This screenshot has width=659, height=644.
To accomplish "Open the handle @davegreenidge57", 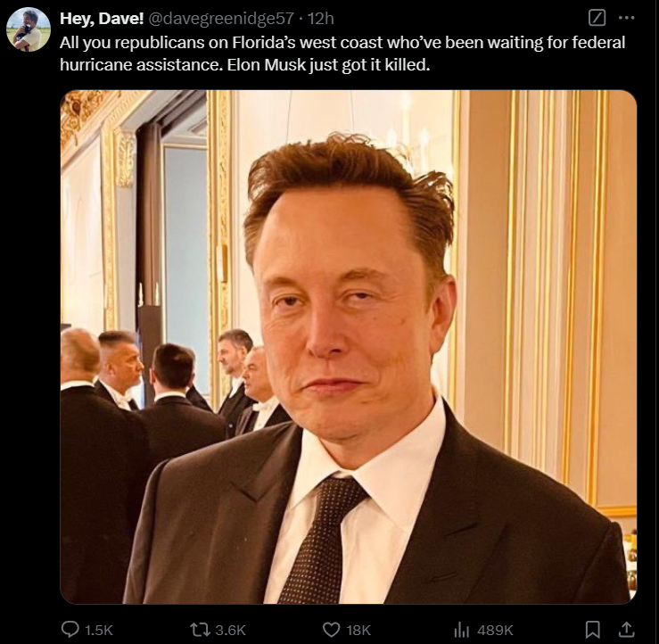I will coord(221,19).
